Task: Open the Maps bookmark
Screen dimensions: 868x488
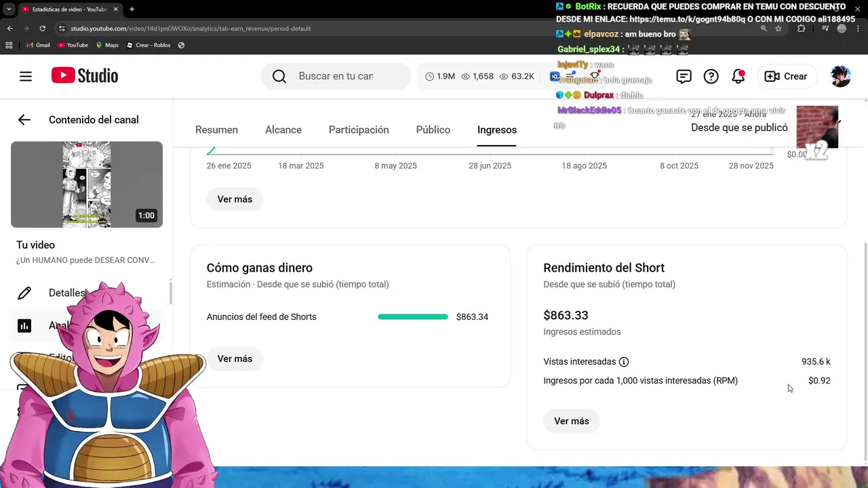Action: point(107,45)
